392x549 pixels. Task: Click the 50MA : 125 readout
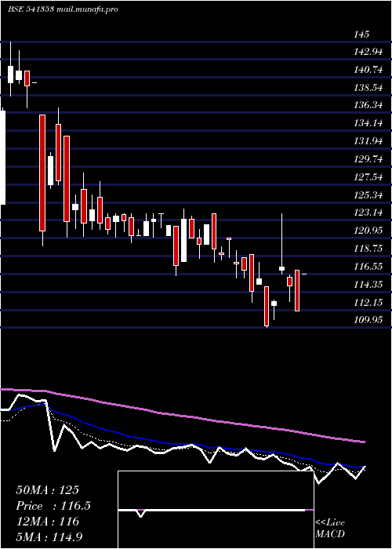[47, 490]
